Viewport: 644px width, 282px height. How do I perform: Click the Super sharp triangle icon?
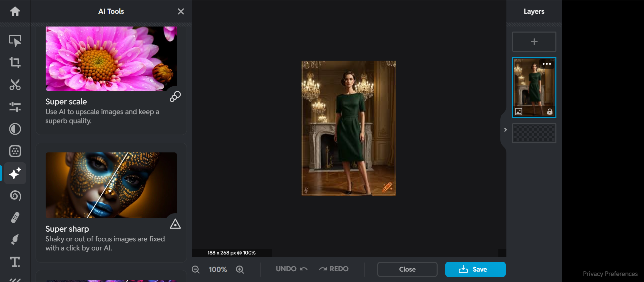pyautogui.click(x=175, y=224)
